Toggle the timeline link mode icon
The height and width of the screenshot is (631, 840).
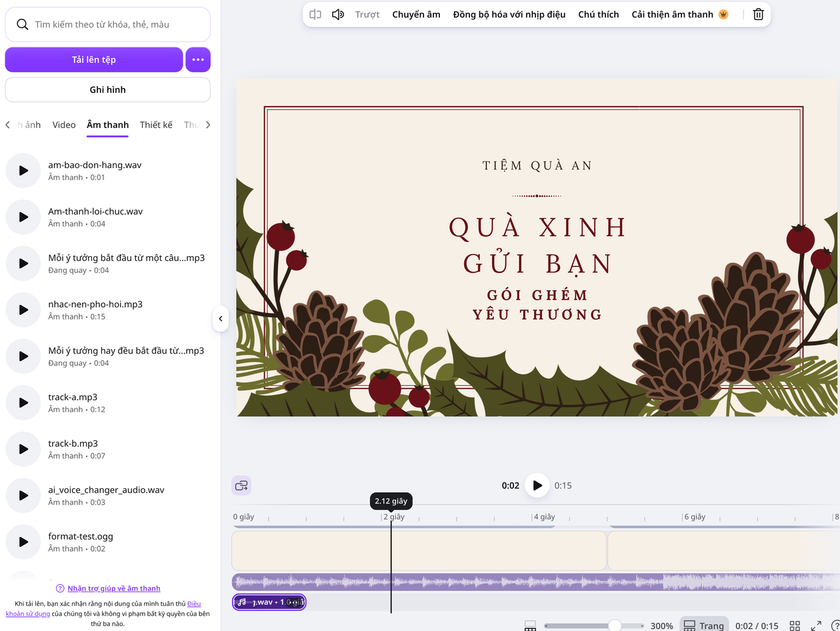point(241,486)
